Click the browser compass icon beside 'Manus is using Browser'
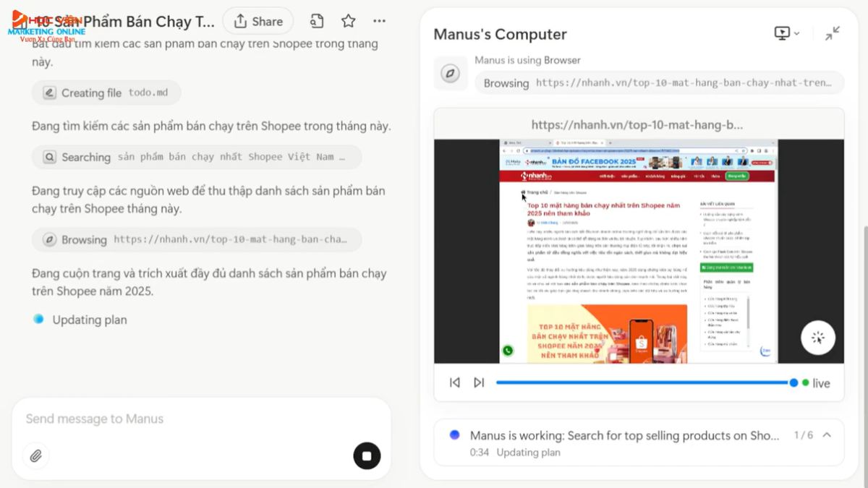Image resolution: width=868 pixels, height=488 pixels. (x=451, y=73)
